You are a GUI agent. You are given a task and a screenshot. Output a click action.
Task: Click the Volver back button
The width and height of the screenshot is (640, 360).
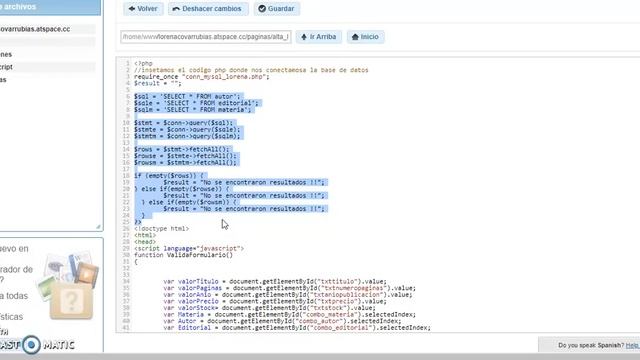pyautogui.click(x=143, y=9)
